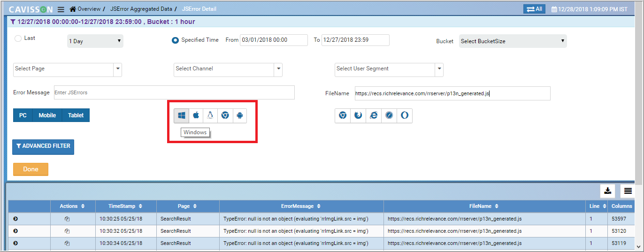Viewport: 644px width, 252px height.
Task: Select the Last time radio button
Action: [18, 38]
